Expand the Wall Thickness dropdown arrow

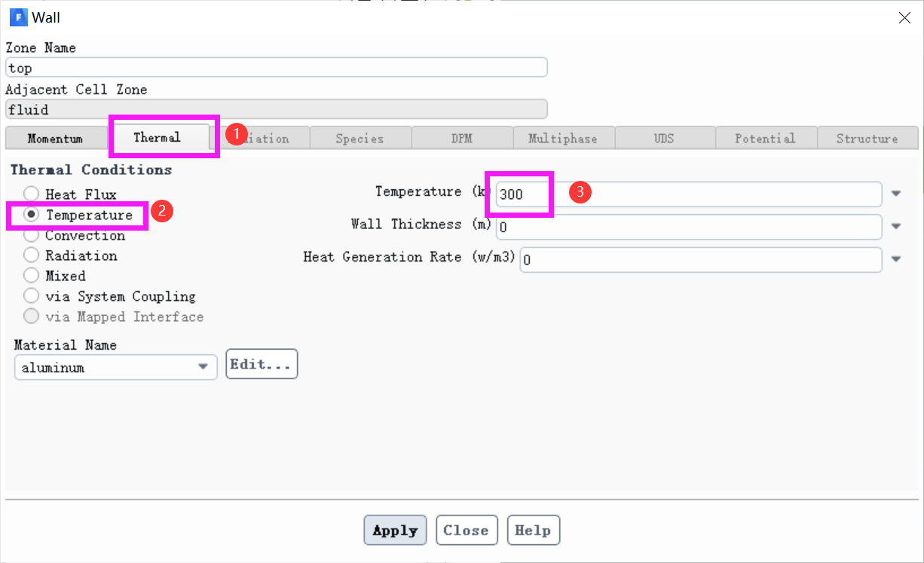(x=896, y=226)
